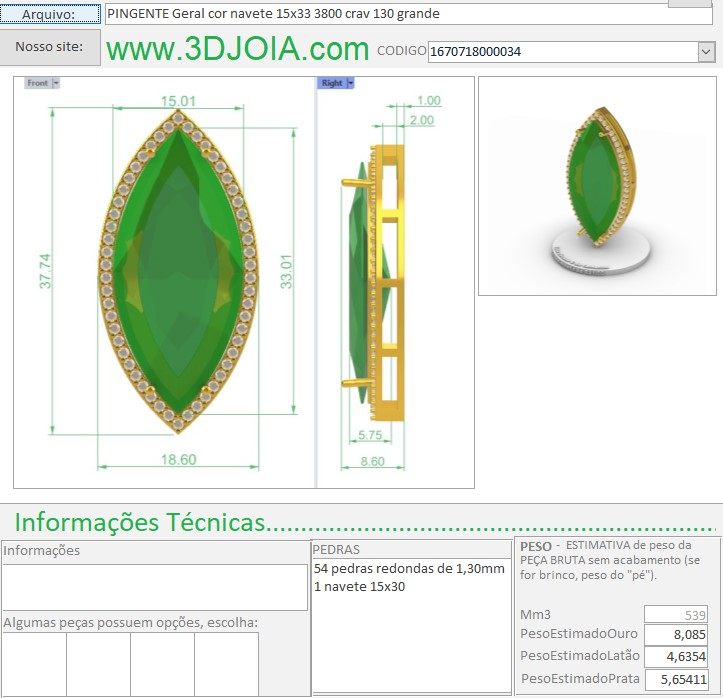The width and height of the screenshot is (723, 698).
Task: Open the www.3DJOIA.com website link
Action: [237, 49]
